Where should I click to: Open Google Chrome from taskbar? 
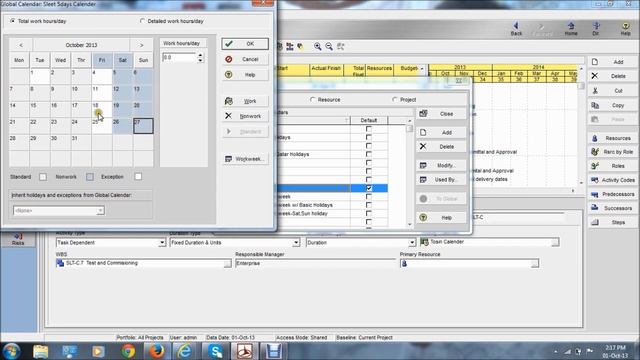(128, 351)
